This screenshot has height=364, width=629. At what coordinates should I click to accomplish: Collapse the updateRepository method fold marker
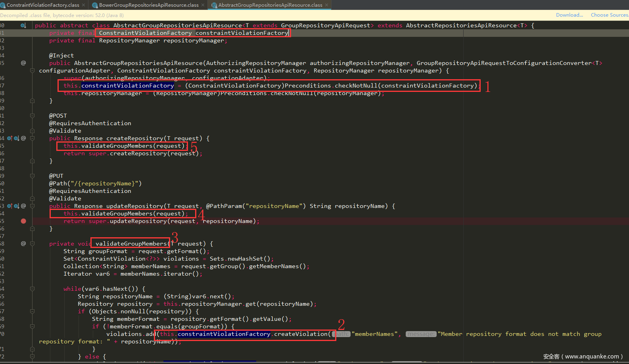coord(33,206)
